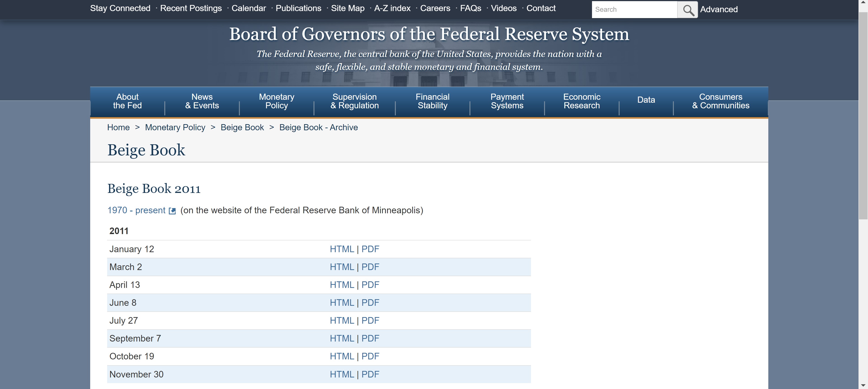
Task: Open the November 30 PDF report
Action: pos(370,374)
